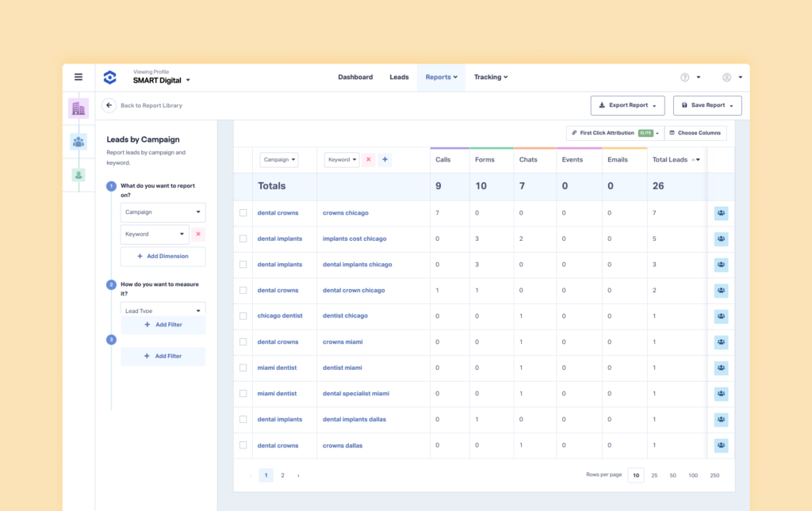
Task: Add a dimension using the blue plus icon
Action: [x=385, y=159]
